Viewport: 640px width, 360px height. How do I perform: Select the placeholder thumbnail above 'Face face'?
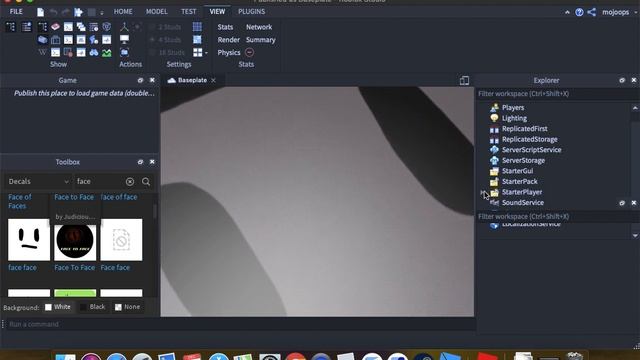tap(121, 240)
